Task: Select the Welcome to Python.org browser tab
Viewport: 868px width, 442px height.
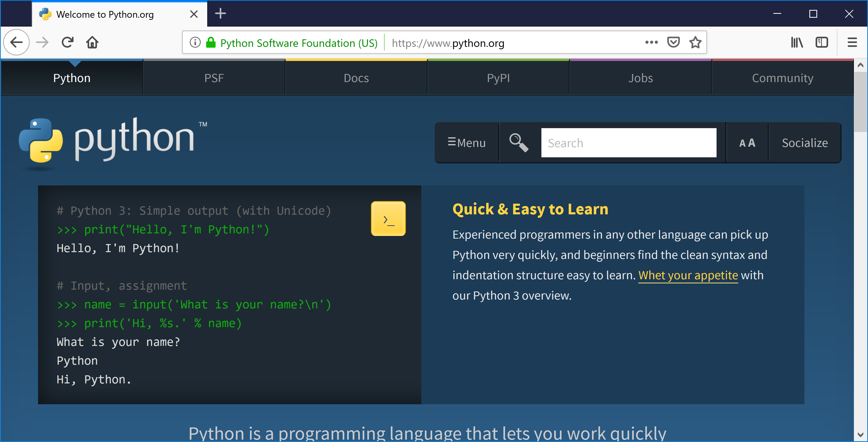Action: click(119, 14)
